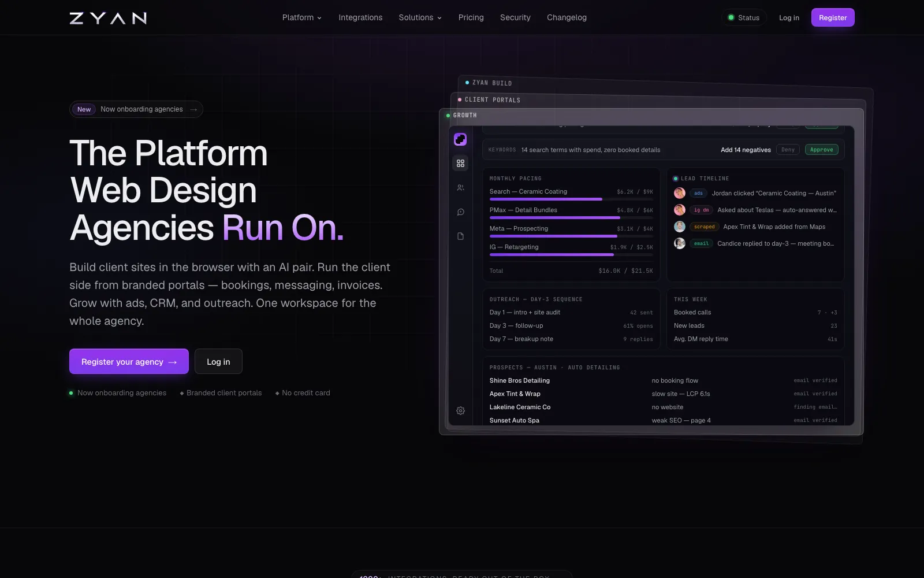Click LEAD TIMELINE panel header
Screen dimensions: 924x578
(701, 179)
